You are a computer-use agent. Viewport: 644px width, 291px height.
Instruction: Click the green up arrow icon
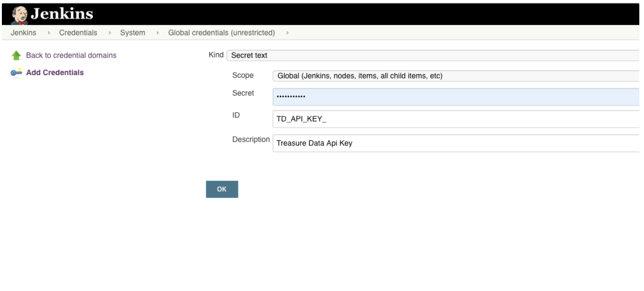coord(16,55)
